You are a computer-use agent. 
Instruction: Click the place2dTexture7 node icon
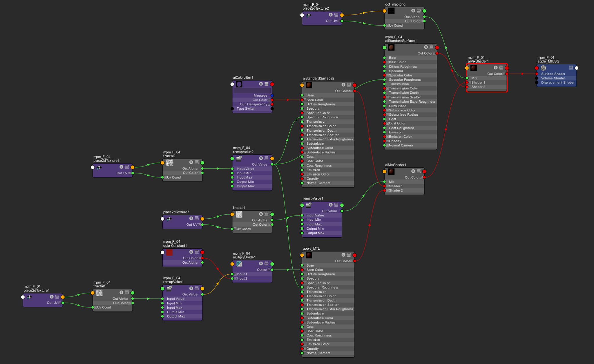point(169,219)
